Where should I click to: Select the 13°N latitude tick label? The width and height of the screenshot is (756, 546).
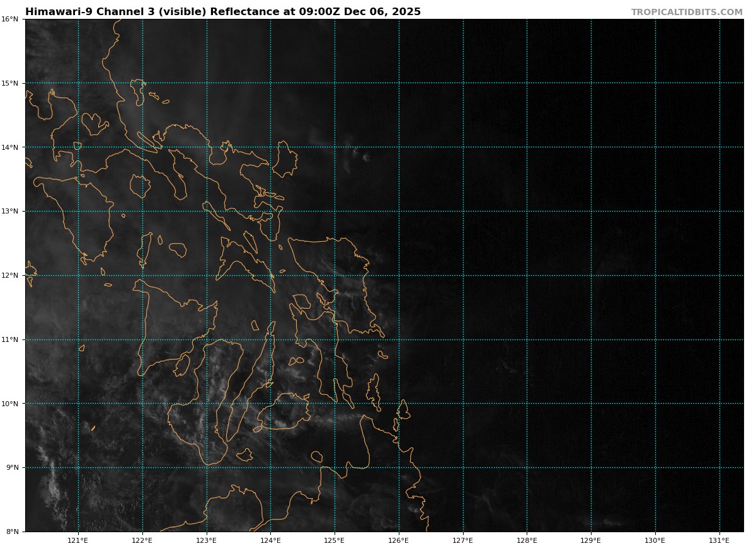point(9,212)
